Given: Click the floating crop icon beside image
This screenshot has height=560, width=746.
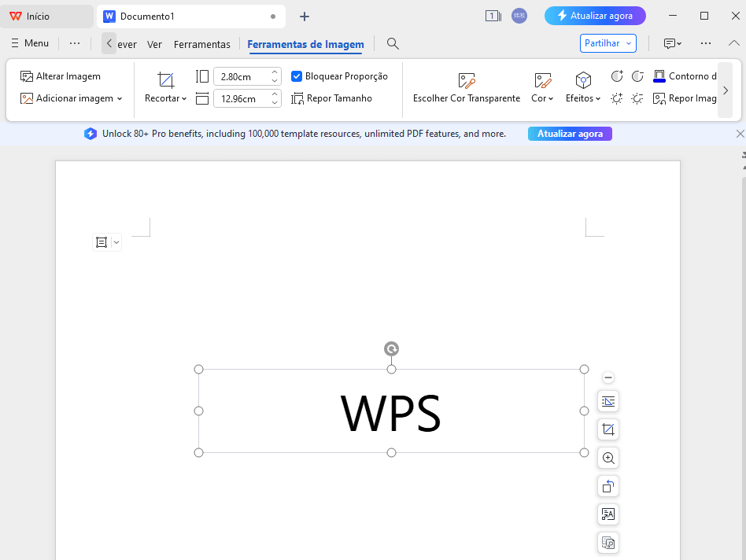Looking at the screenshot, I should (608, 429).
